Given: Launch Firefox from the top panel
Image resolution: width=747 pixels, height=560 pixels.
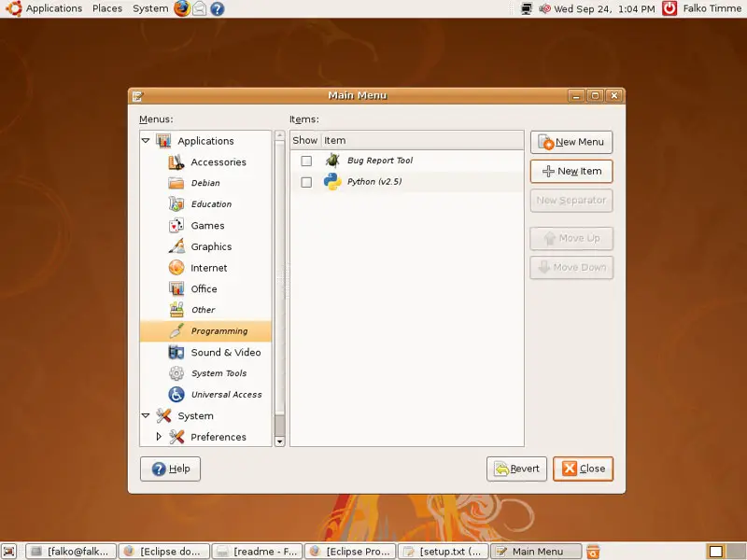Looking at the screenshot, I should click(x=181, y=8).
